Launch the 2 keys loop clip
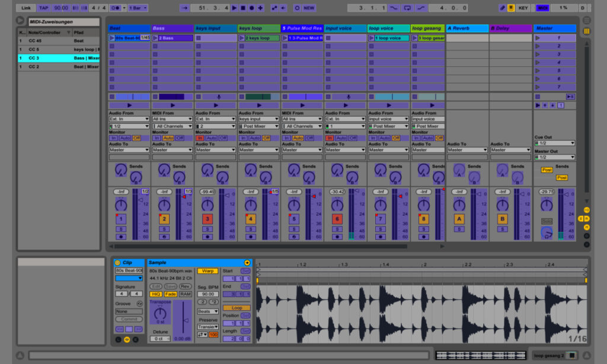 (x=242, y=38)
